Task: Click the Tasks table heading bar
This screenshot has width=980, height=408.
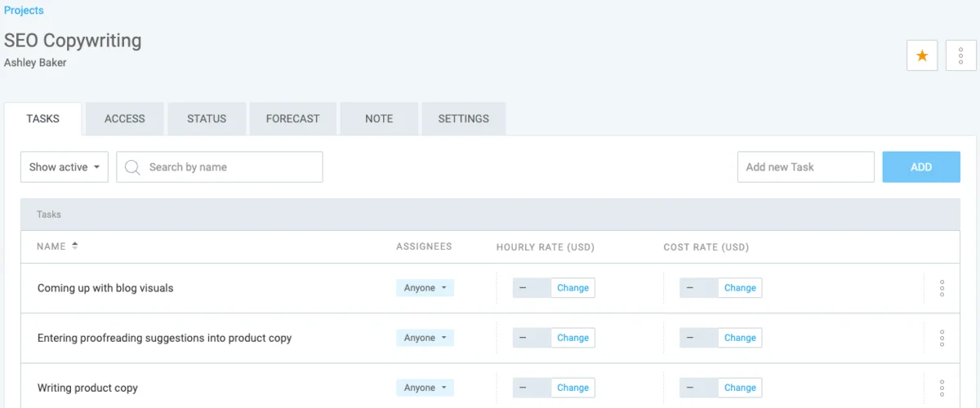Action: click(x=490, y=215)
